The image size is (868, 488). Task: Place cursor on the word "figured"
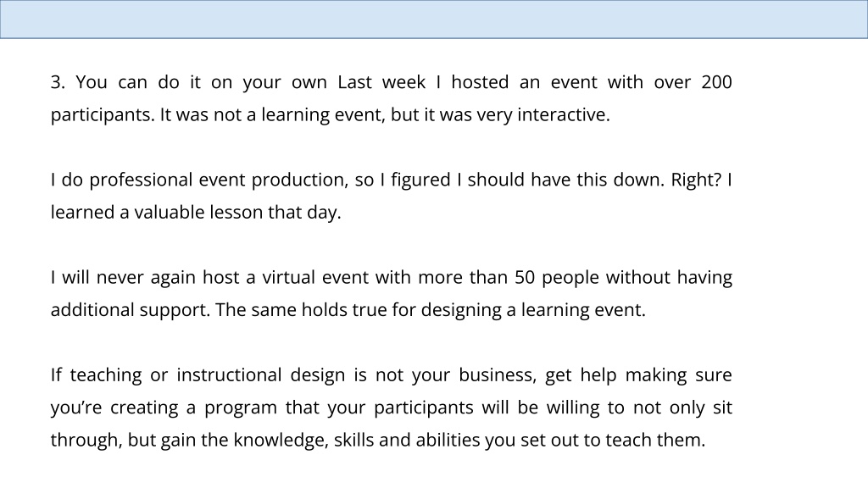[420, 180]
